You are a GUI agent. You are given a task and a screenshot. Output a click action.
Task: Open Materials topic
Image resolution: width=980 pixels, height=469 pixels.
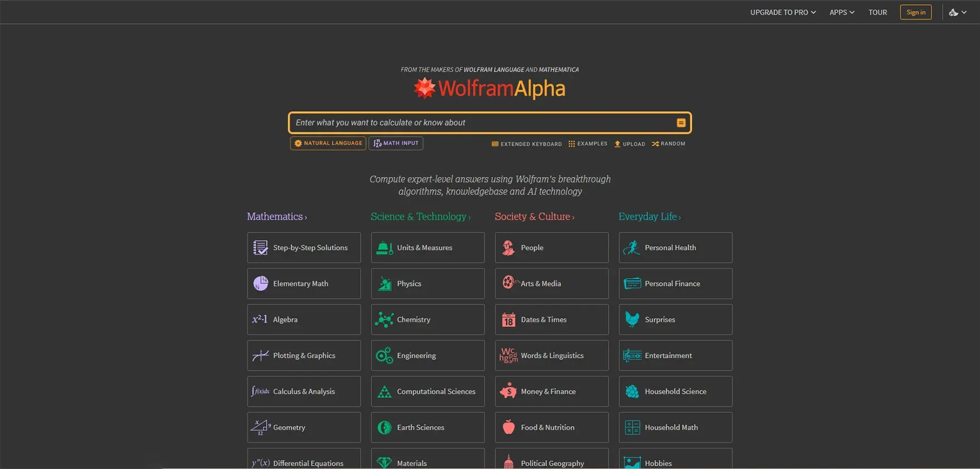pyautogui.click(x=428, y=459)
